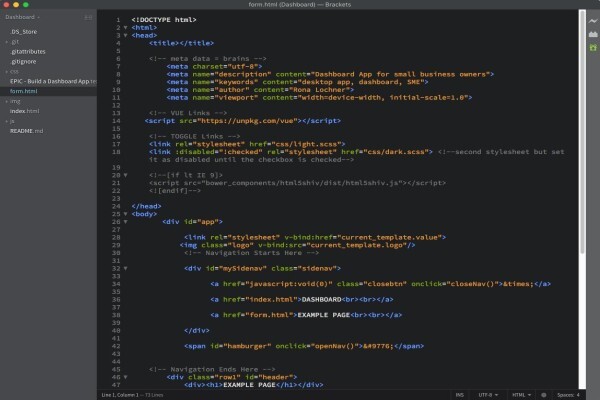The image size is (600, 400).
Task: Expand the js folder in file tree
Action: tap(7, 121)
